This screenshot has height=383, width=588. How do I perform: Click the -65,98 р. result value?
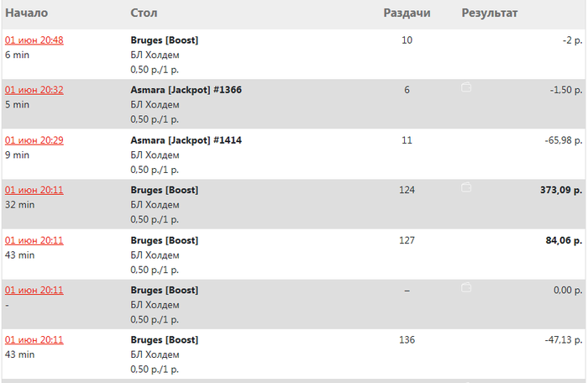(x=564, y=140)
